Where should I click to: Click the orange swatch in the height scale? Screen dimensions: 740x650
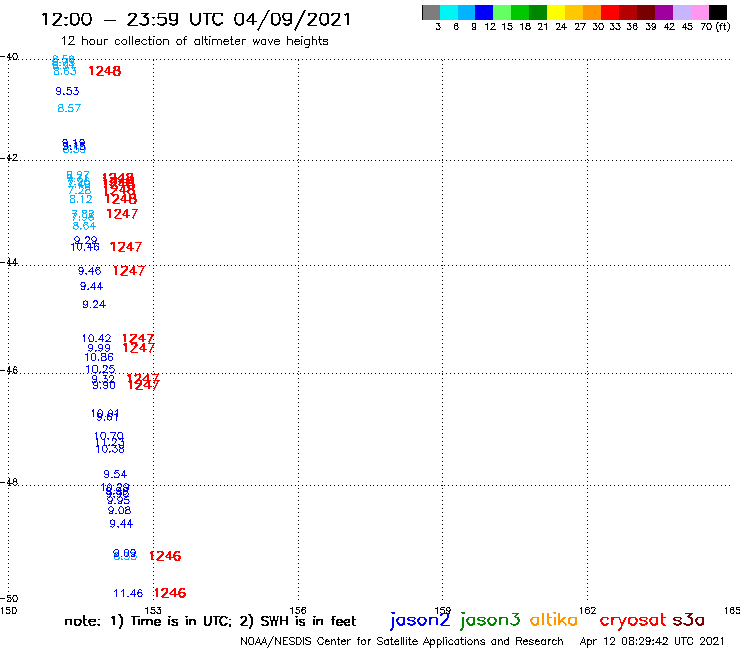(592, 12)
